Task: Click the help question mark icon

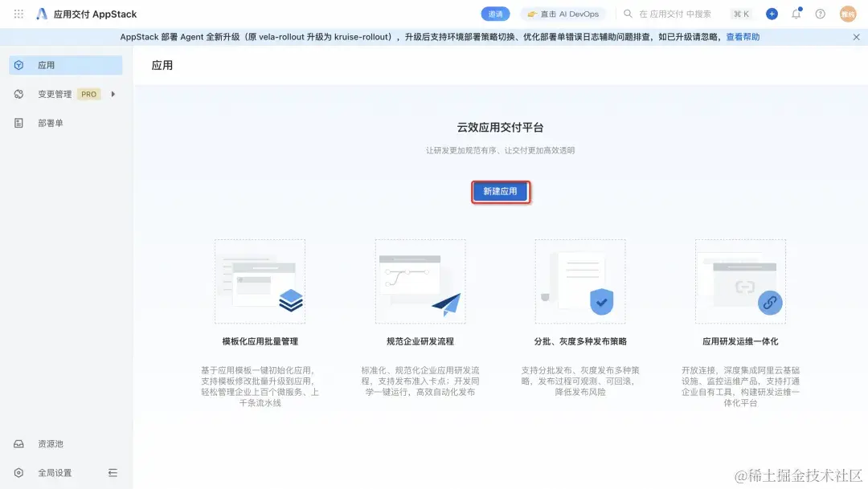Action: pyautogui.click(x=819, y=13)
